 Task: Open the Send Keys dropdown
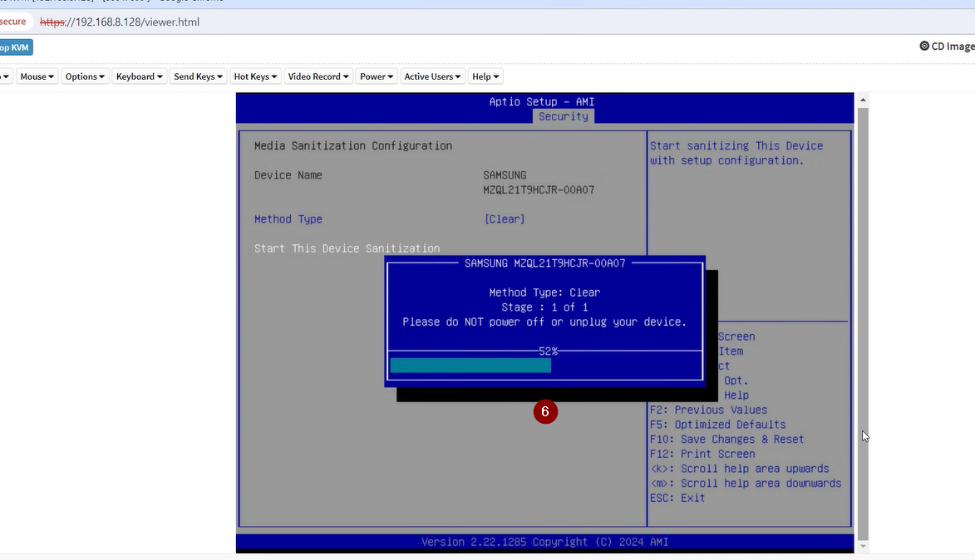coord(198,76)
